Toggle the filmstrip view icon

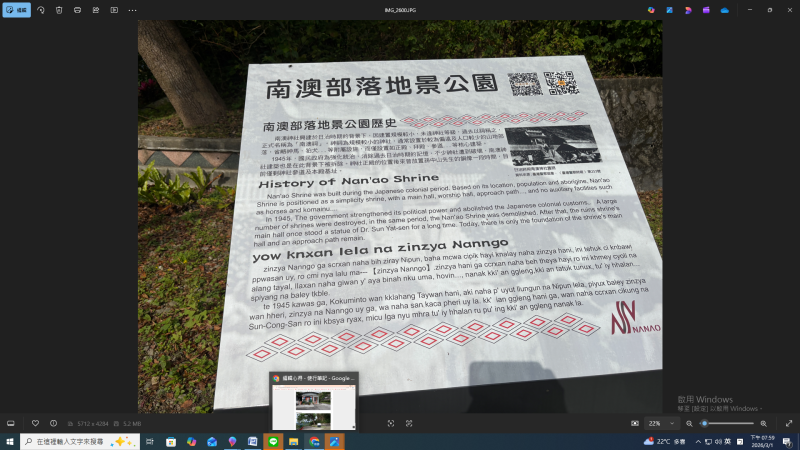pos(11,423)
